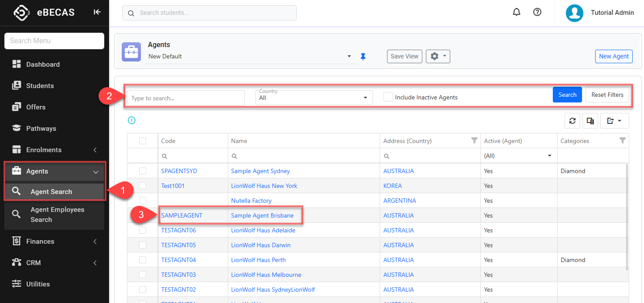This screenshot has height=303, width=644.
Task: Check the select-all header checkbox
Action: click(x=143, y=141)
